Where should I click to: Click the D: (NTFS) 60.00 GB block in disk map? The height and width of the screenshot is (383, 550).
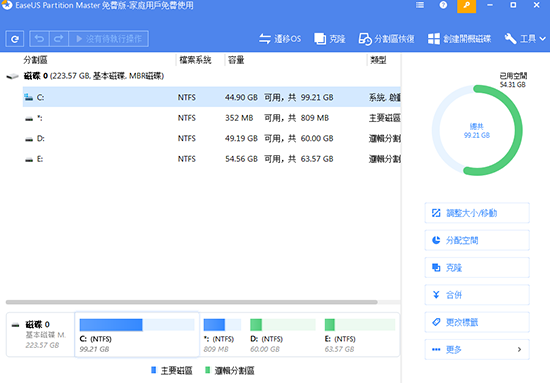(x=283, y=335)
